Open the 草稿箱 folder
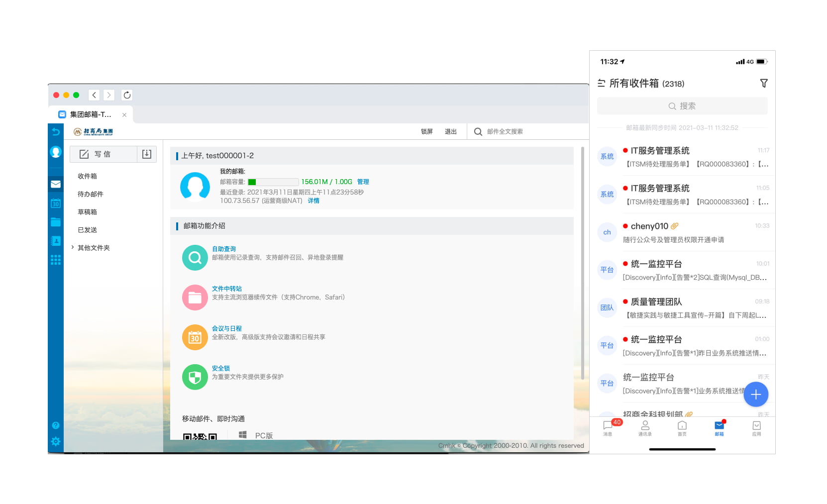The height and width of the screenshot is (504, 827). pyautogui.click(x=88, y=212)
